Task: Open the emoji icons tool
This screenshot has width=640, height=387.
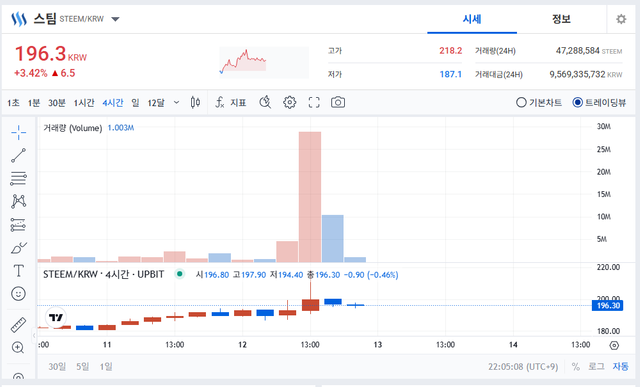Action: pos(18,294)
